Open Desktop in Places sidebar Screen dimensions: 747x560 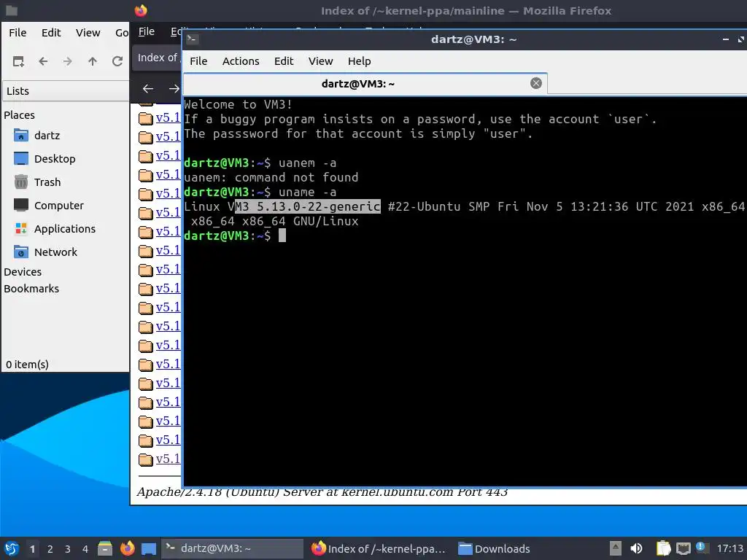[x=44, y=159]
